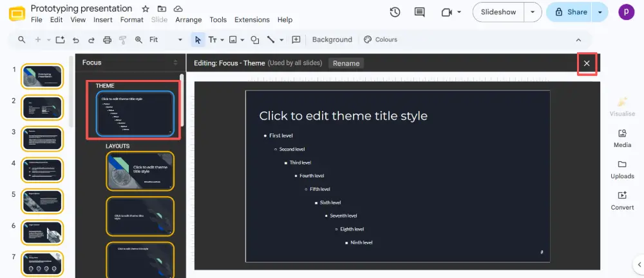
Task: Select slide 1 thumbnail in filmstrip
Action: (43, 76)
